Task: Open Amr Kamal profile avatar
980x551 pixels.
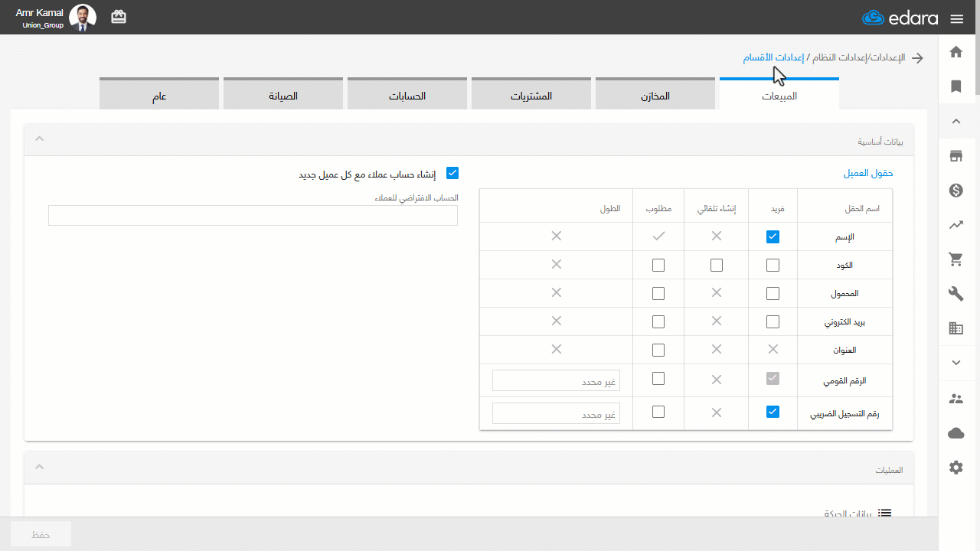Action: click(83, 18)
